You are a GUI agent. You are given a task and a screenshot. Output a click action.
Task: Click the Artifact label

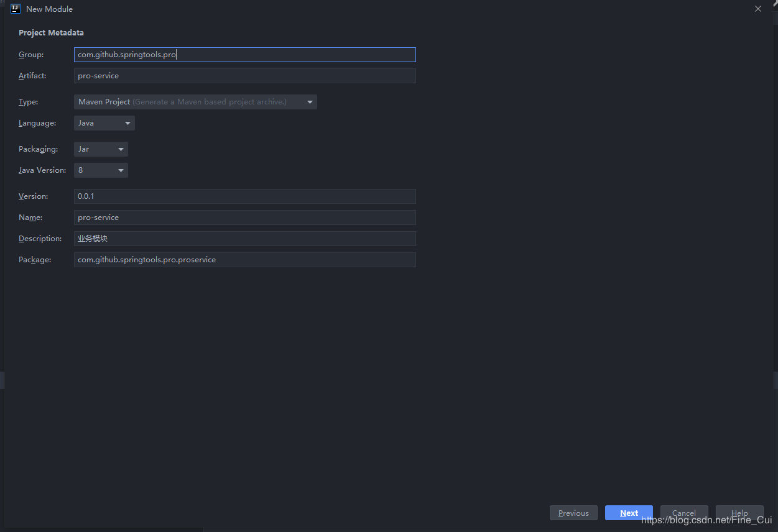point(32,76)
